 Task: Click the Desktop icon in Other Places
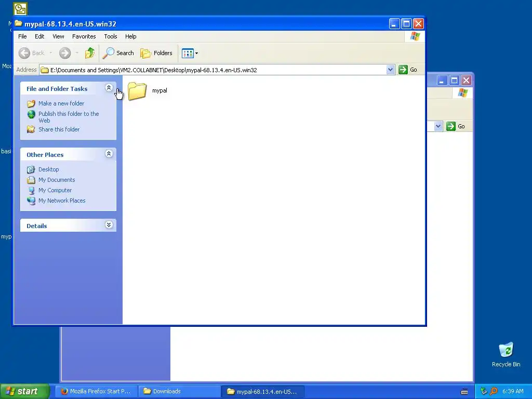tap(31, 169)
